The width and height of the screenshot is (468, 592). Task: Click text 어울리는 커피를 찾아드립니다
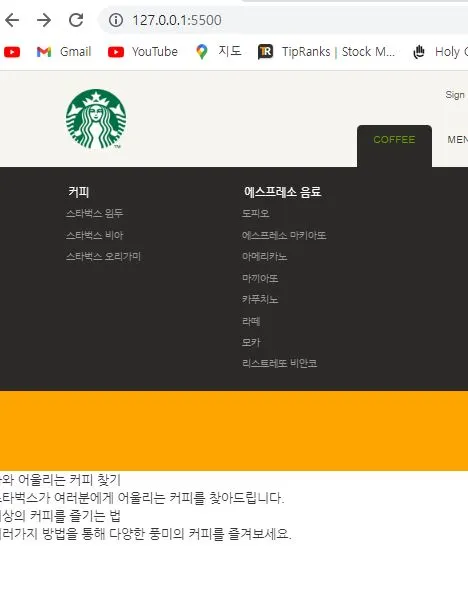click(x=200, y=498)
